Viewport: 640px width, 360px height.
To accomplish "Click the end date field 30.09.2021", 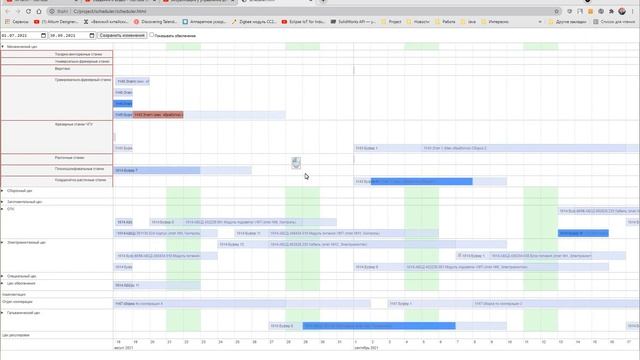I will 72,36.
